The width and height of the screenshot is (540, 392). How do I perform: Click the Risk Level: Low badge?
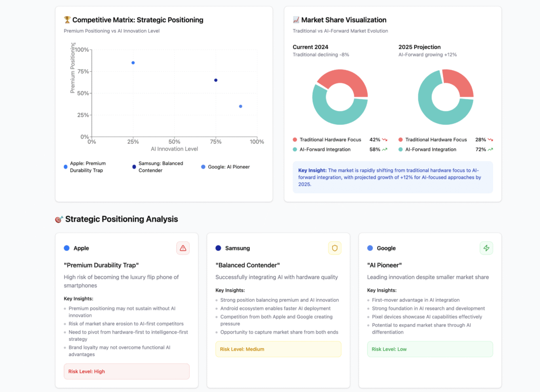point(430,349)
